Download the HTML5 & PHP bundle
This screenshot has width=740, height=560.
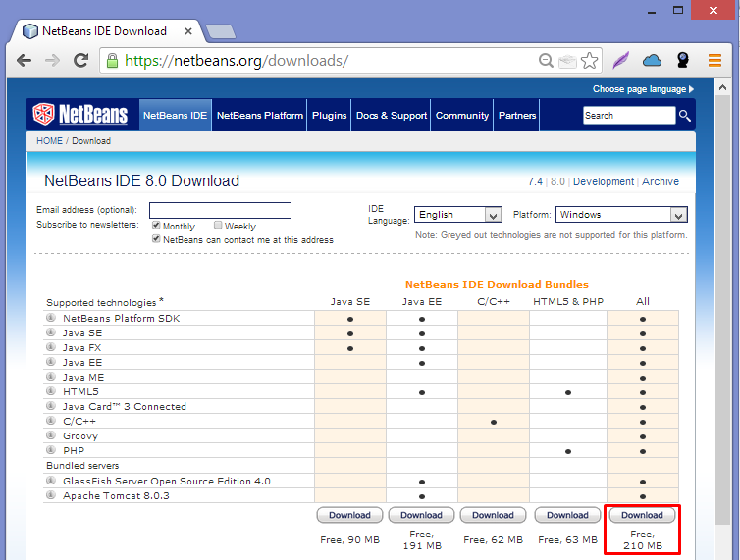[567, 515]
